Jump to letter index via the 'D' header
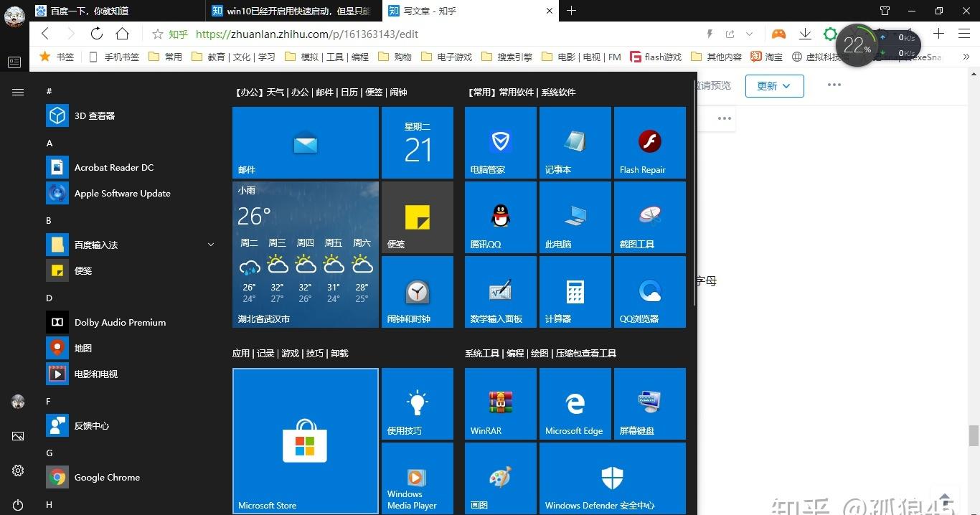The width and height of the screenshot is (980, 515). click(x=50, y=298)
